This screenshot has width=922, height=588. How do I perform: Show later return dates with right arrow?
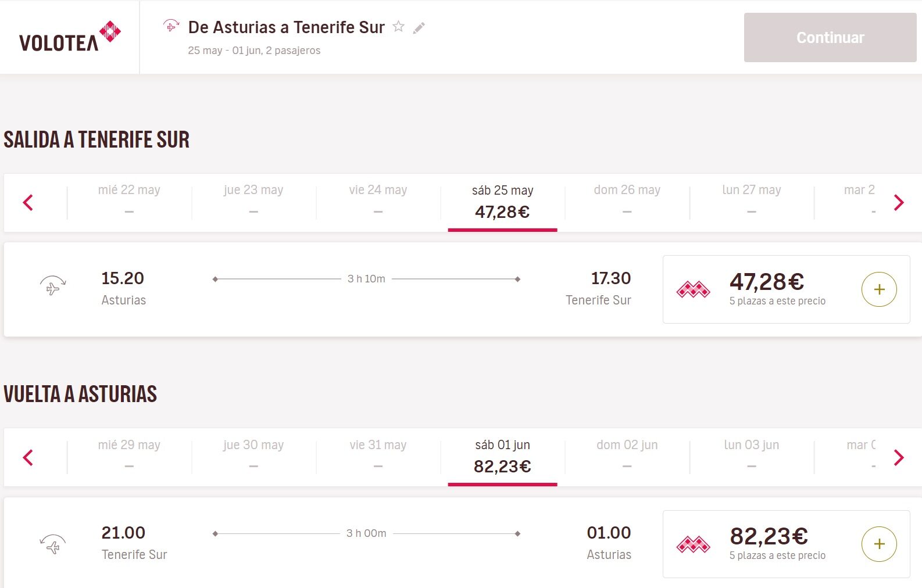click(x=899, y=457)
